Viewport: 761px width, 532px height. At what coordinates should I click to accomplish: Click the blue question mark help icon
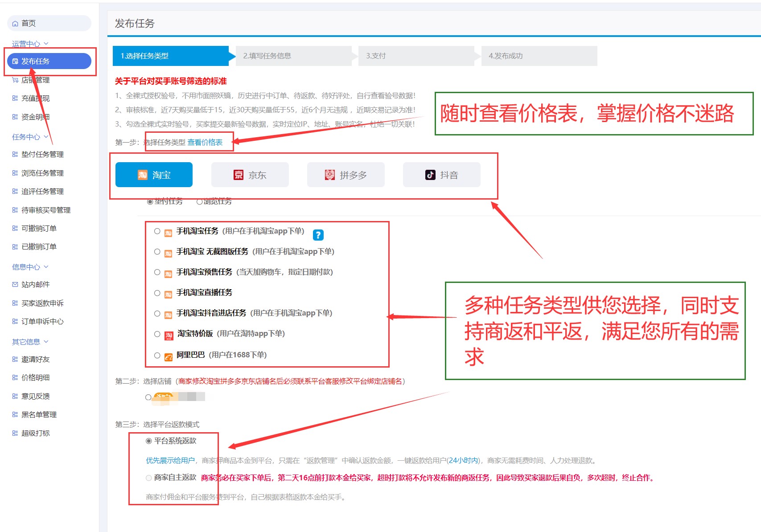click(x=318, y=235)
